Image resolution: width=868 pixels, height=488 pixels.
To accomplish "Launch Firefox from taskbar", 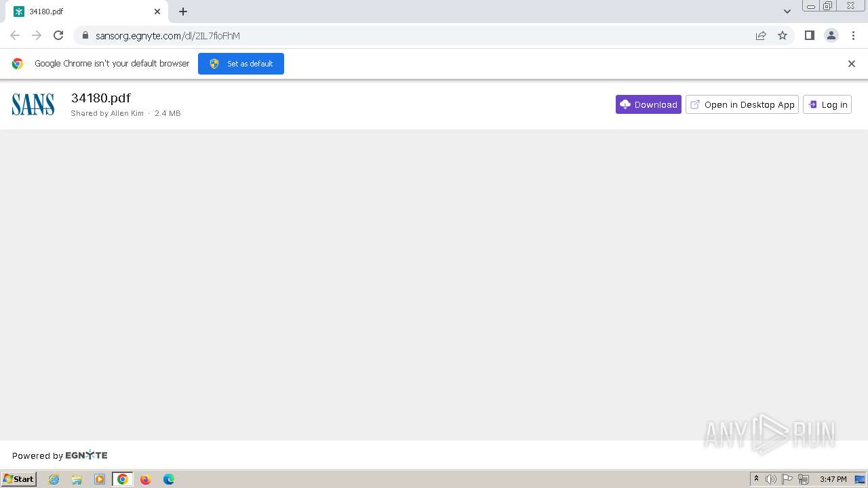I will click(145, 479).
